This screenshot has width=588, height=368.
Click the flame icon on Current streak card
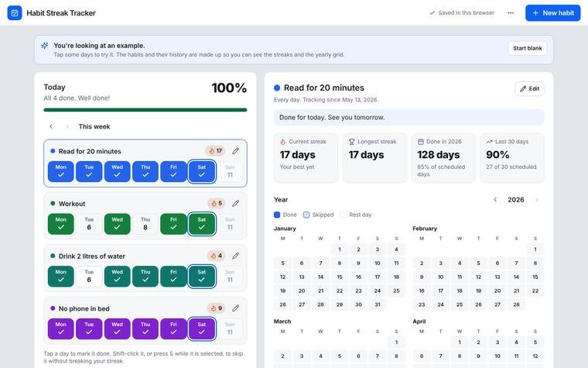click(283, 142)
